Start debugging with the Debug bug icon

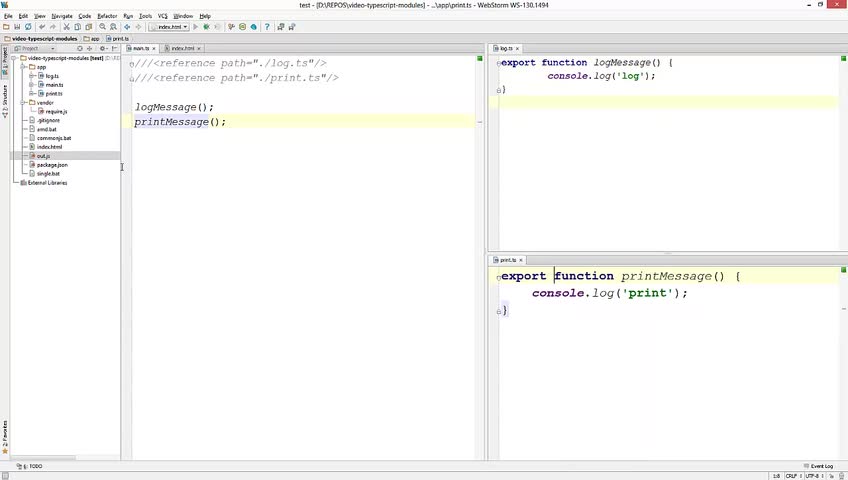pos(206,27)
